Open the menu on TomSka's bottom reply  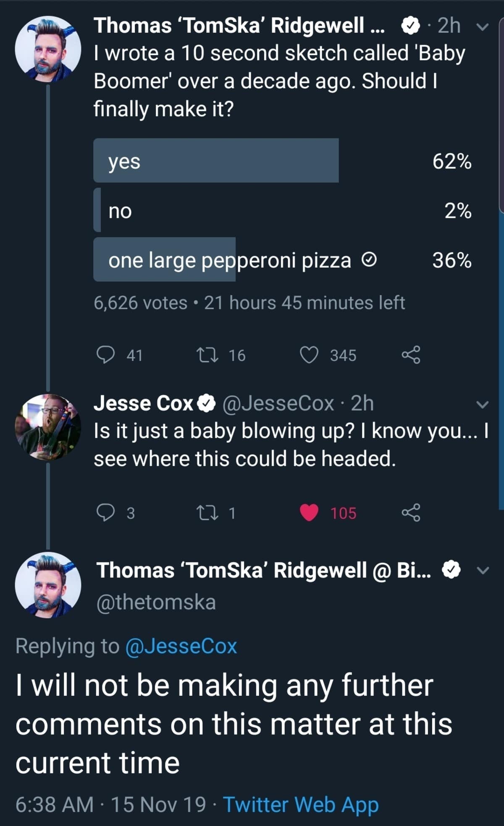point(483,570)
